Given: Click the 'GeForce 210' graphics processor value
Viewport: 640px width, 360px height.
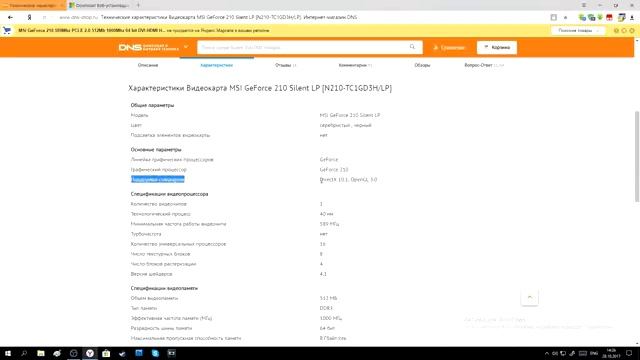Looking at the screenshot, I should tap(334, 170).
